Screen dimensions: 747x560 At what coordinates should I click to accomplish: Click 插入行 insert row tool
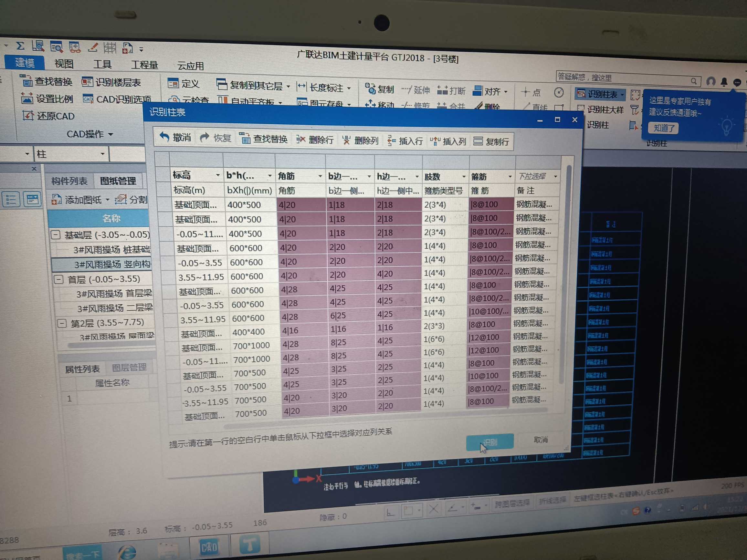(x=405, y=141)
